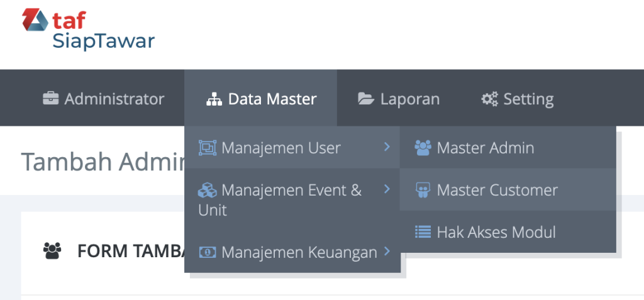This screenshot has height=300, width=644.
Task: Click the Master Customer icon
Action: point(423,190)
